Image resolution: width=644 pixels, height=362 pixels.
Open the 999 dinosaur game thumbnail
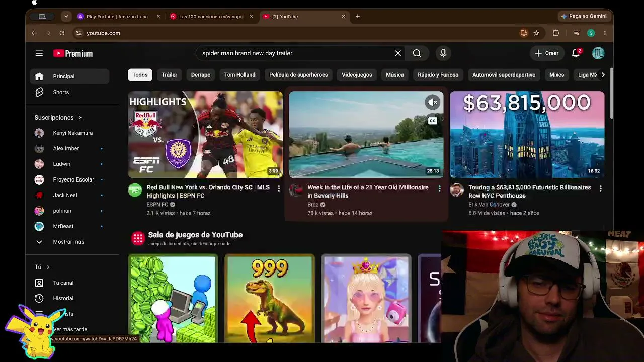[270, 299]
